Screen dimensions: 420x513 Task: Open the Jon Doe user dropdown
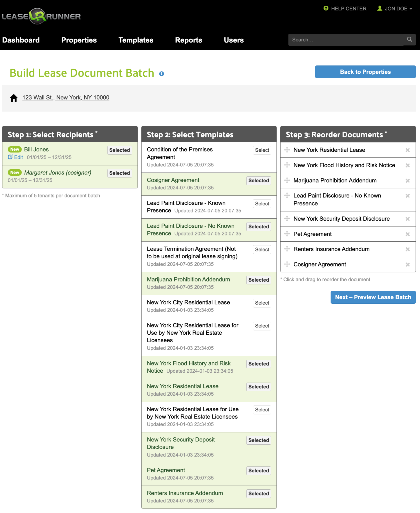click(x=395, y=9)
